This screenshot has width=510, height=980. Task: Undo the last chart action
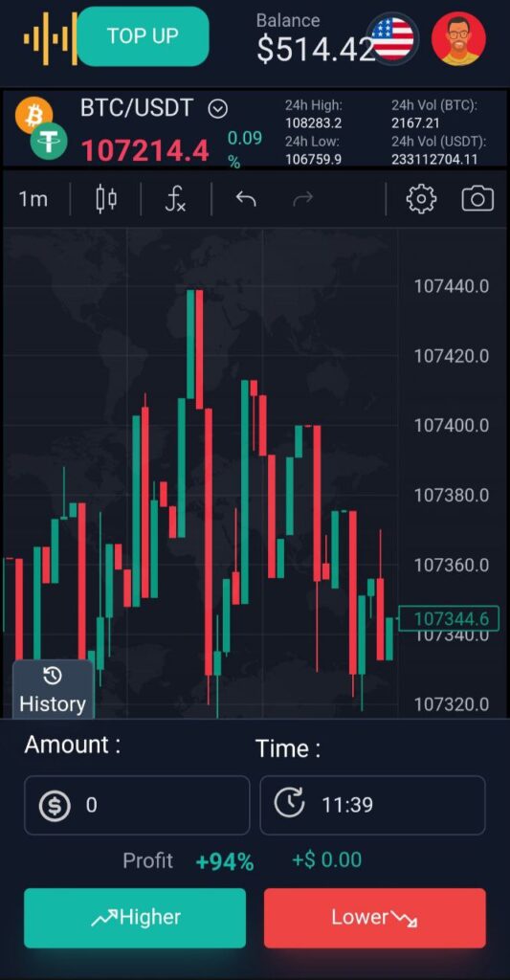point(246,199)
